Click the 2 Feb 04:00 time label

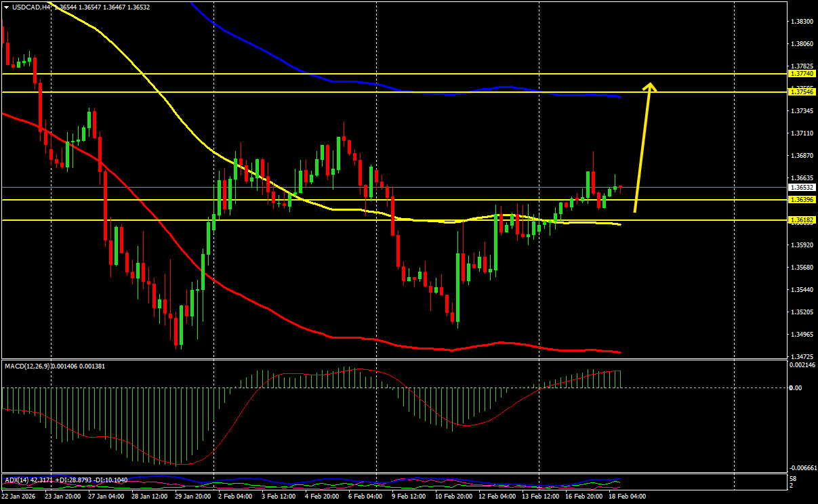tap(235, 497)
